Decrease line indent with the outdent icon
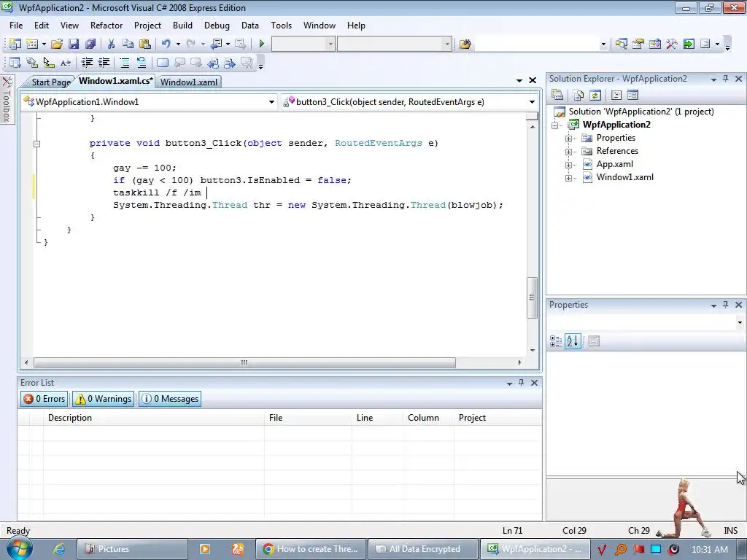The height and width of the screenshot is (560, 747). pyautogui.click(x=87, y=63)
